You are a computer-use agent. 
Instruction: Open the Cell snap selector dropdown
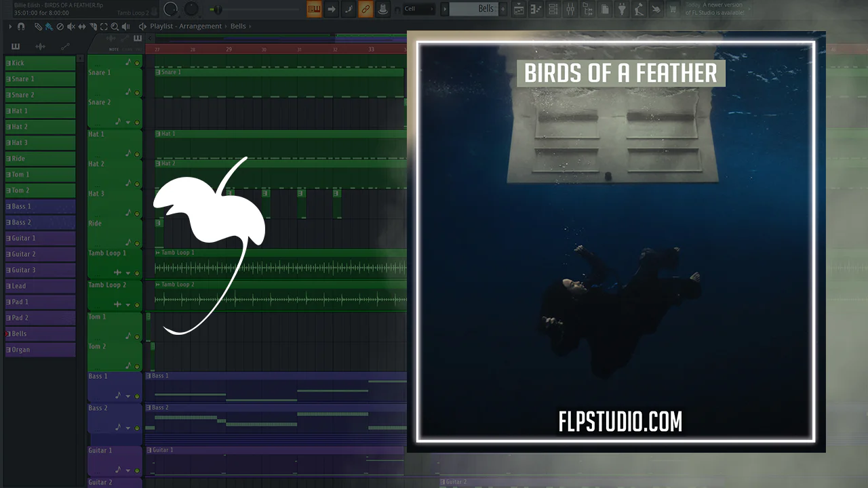(x=418, y=9)
